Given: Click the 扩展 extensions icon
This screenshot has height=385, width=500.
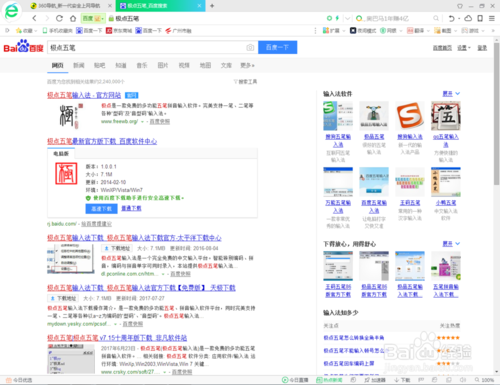Looking at the screenshot, I should coord(333,31).
